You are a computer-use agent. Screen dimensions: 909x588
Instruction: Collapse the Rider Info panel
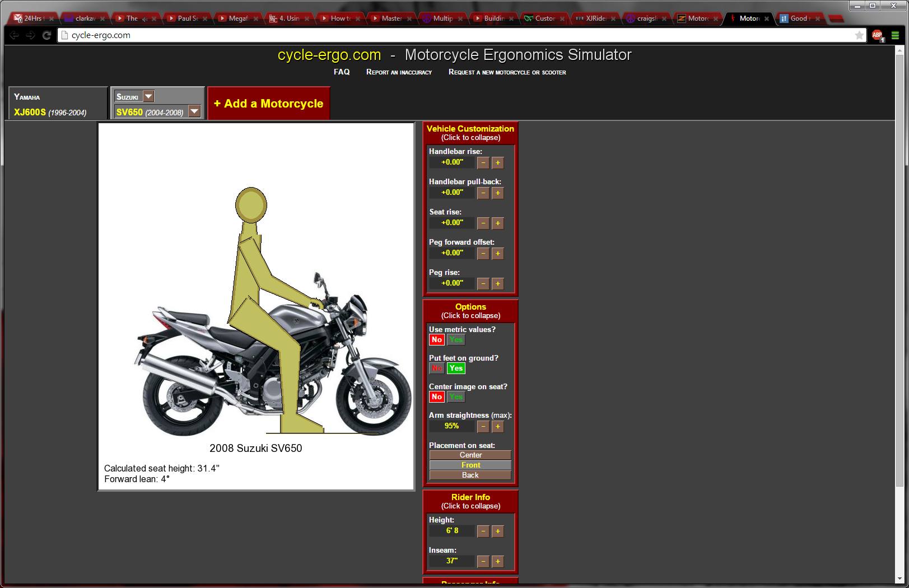[x=470, y=501]
